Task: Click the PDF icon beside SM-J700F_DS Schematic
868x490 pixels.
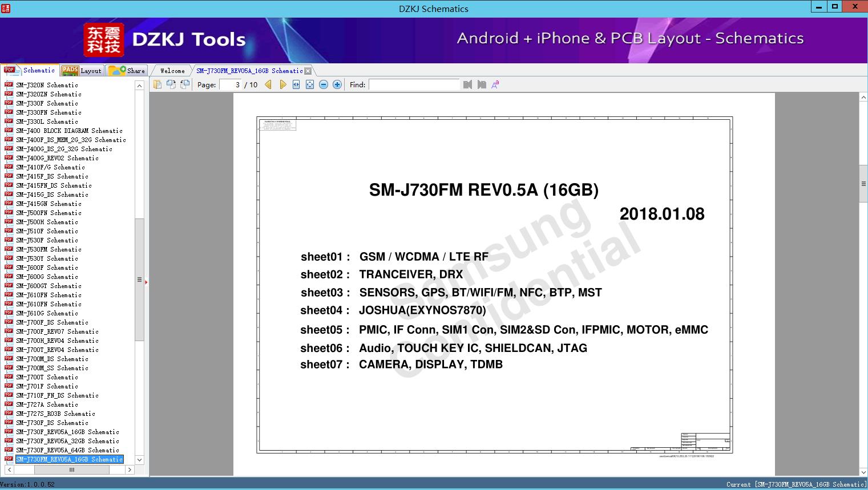Action: (9, 322)
